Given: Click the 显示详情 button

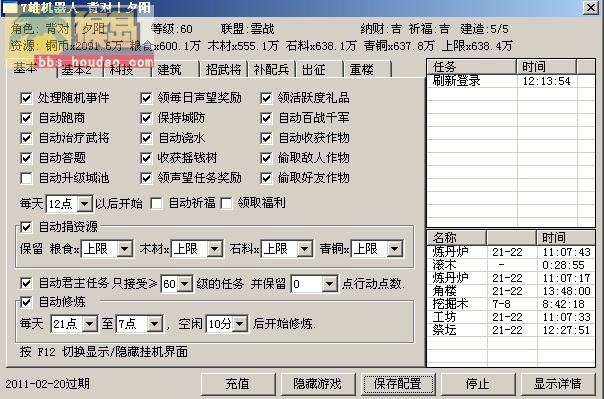Looking at the screenshot, I should point(558,384).
